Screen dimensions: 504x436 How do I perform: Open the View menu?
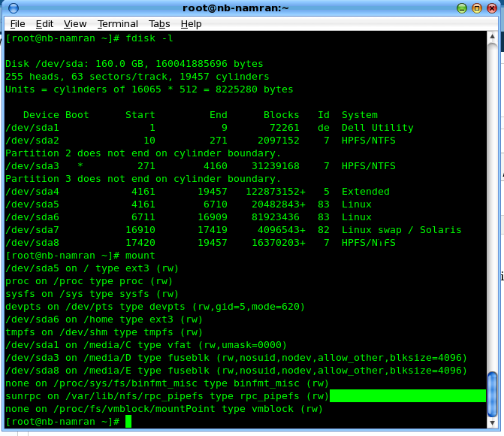click(75, 24)
